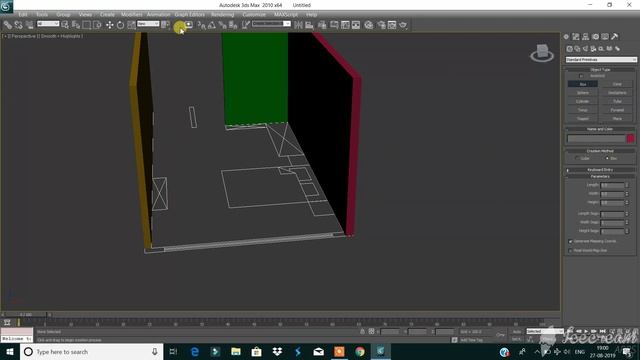Click the Mirror tool icon
Image resolution: width=640 pixels, height=360 pixels.
(298, 25)
